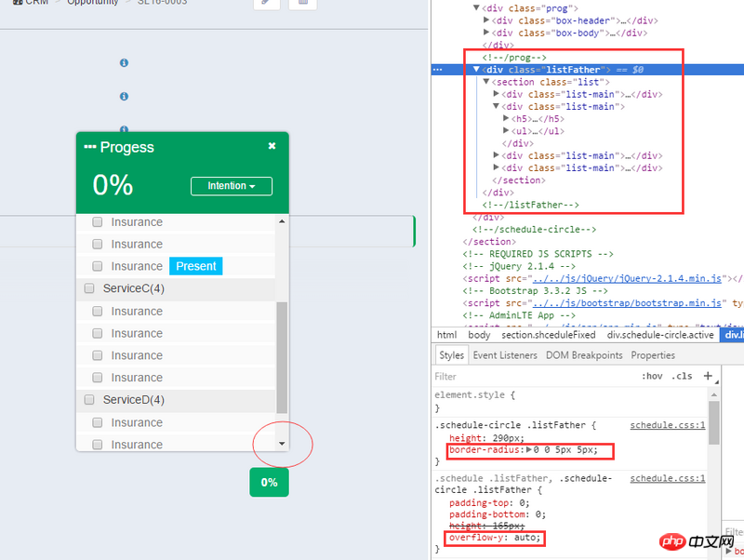
Task: Click the </section> closing tag under list-main divs
Action: pos(519,180)
